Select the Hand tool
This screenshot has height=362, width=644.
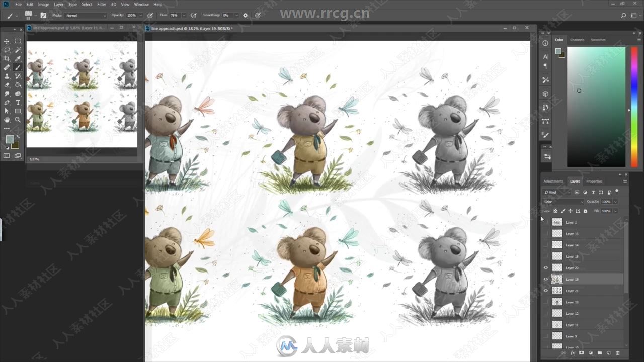pos(7,120)
